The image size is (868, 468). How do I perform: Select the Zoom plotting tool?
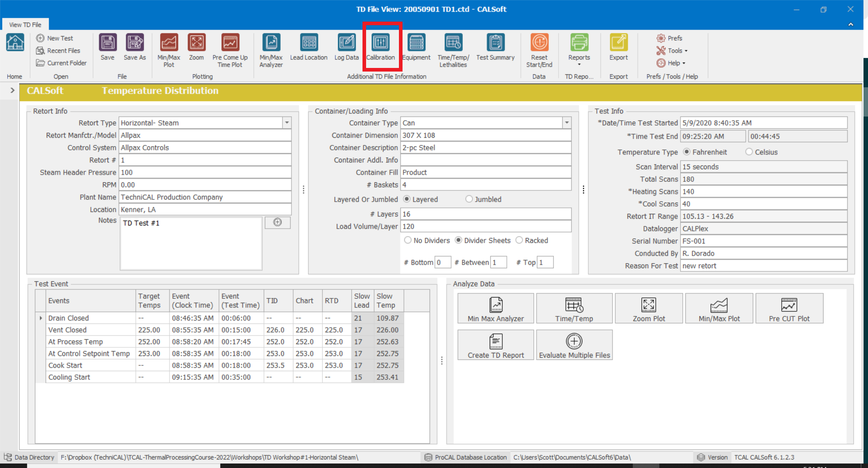pyautogui.click(x=197, y=47)
